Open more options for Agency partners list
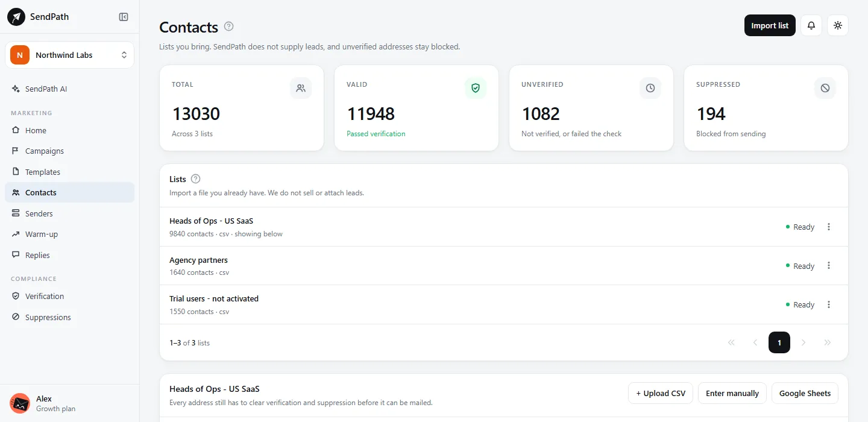Viewport: 868px width, 422px height. point(829,266)
